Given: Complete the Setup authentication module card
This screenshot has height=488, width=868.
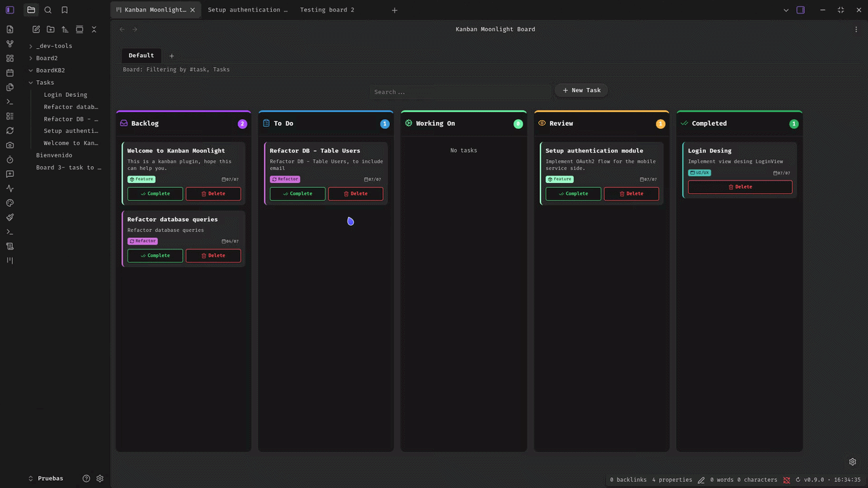Looking at the screenshot, I should pyautogui.click(x=574, y=194).
